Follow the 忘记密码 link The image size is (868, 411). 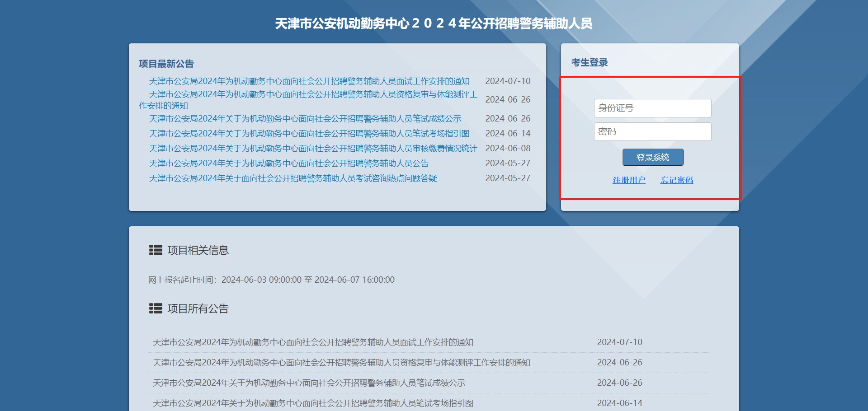click(676, 180)
